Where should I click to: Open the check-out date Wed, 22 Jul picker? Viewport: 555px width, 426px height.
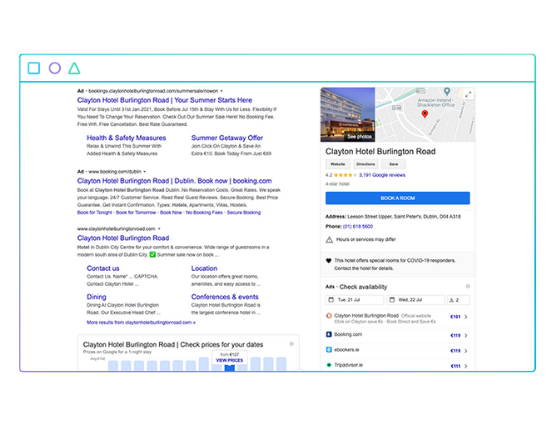[x=416, y=300]
